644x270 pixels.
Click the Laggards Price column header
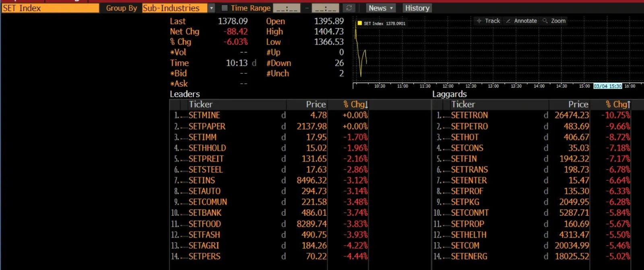tap(578, 104)
